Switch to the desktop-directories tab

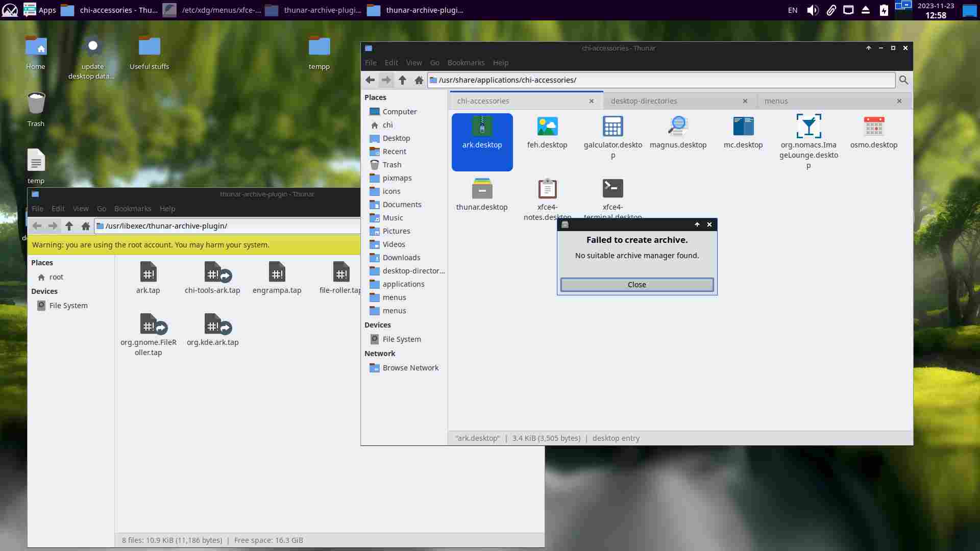pos(644,101)
